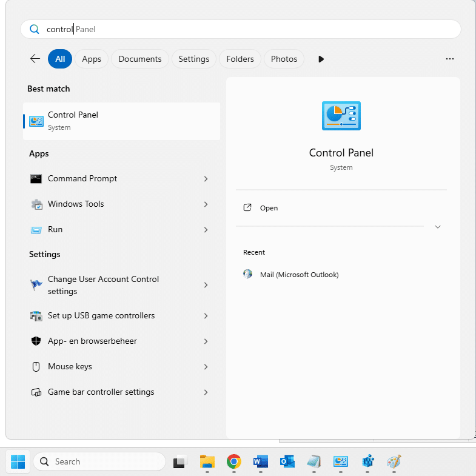Select 'Set up USB game controllers'
This screenshot has width=476, height=476.
[101, 316]
